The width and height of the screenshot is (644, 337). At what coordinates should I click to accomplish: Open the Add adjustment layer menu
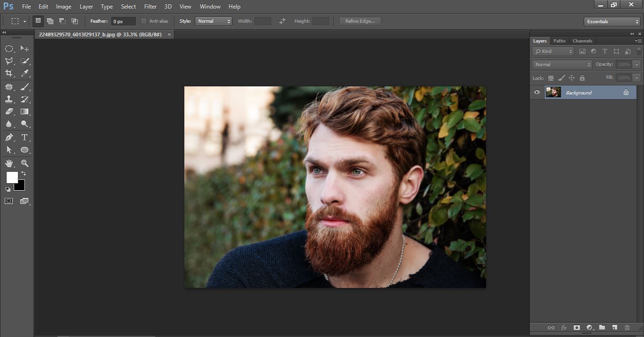click(589, 327)
